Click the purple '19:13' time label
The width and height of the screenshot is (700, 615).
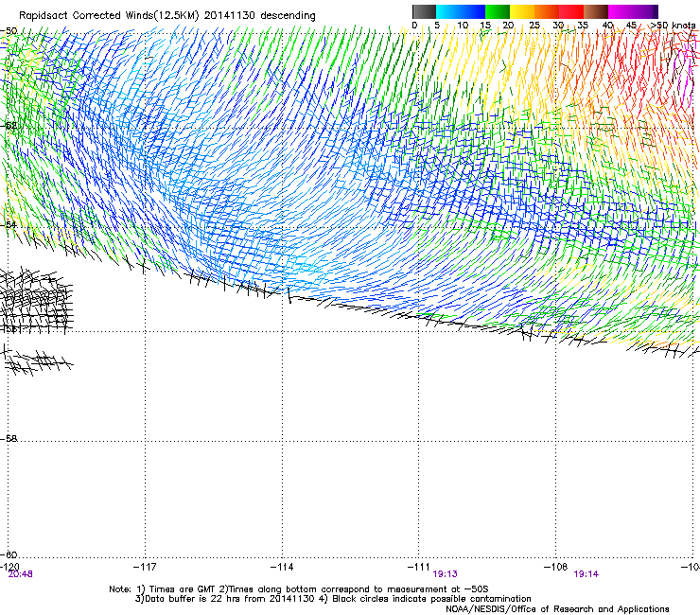pyautogui.click(x=446, y=574)
